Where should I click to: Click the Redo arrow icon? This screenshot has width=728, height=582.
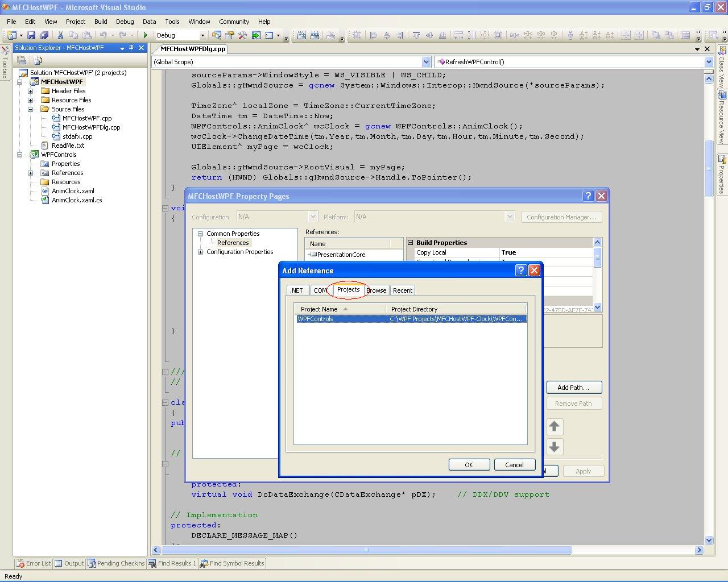pyautogui.click(x=122, y=35)
